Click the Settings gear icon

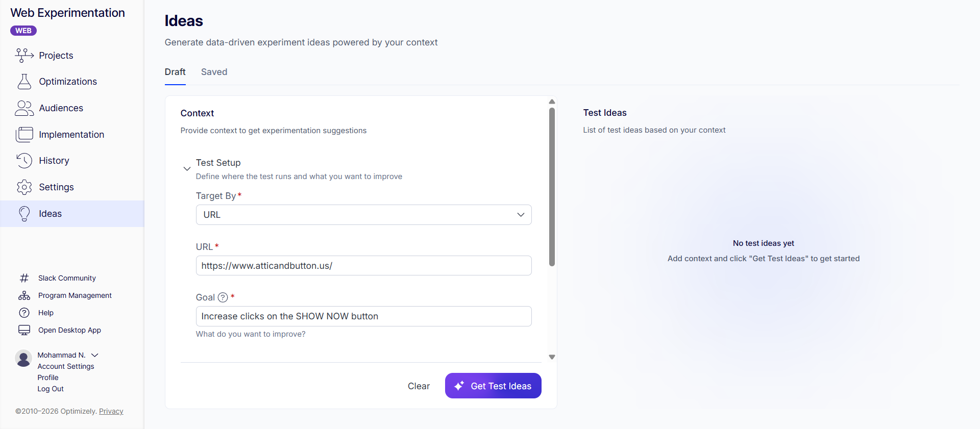pos(24,187)
